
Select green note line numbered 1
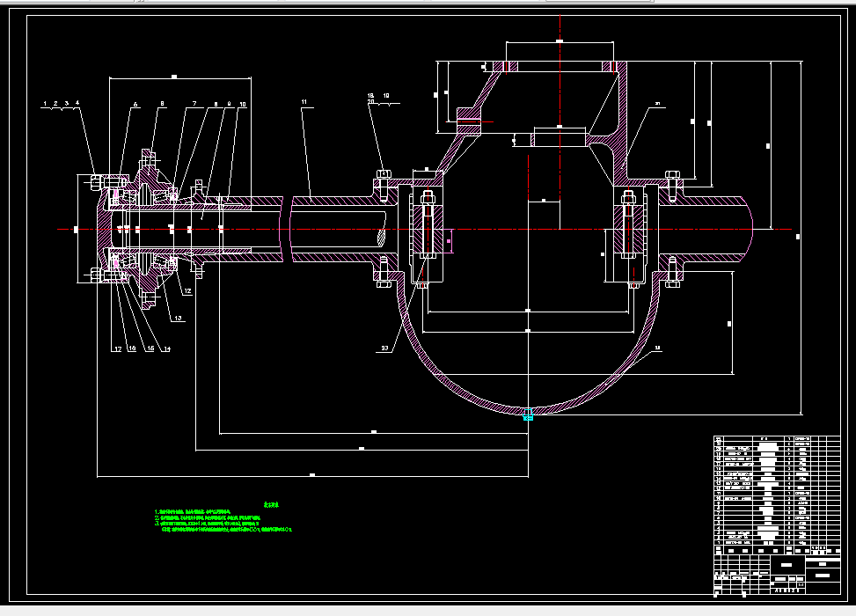click(193, 512)
